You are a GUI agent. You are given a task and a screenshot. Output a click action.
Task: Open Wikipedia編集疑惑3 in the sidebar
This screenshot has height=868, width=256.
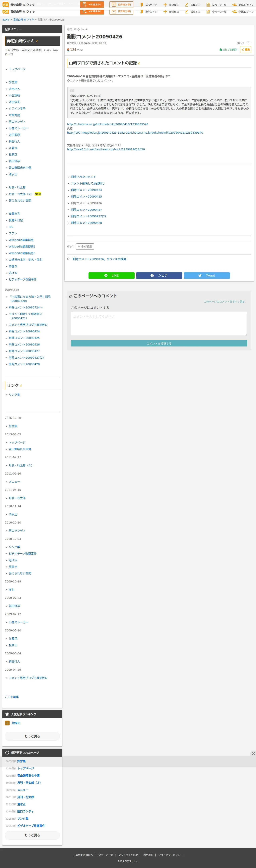22,253
